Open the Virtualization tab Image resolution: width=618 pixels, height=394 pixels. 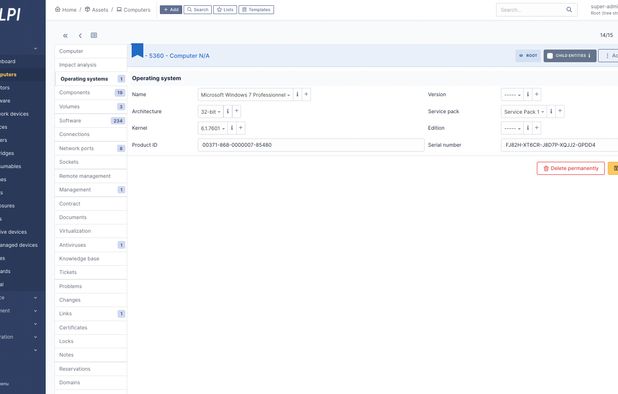click(x=91, y=231)
